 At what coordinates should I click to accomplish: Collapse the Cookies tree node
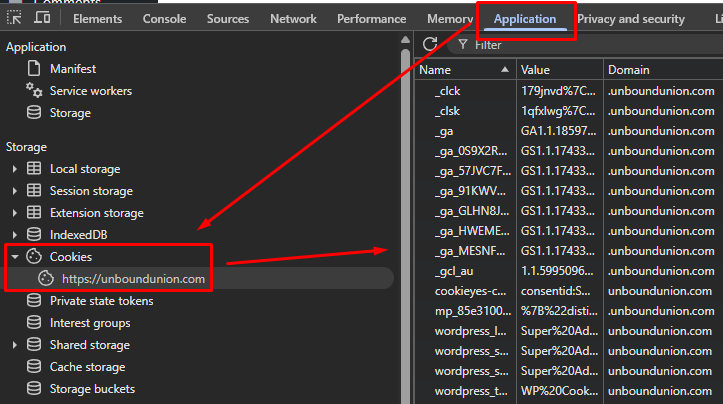[15, 257]
